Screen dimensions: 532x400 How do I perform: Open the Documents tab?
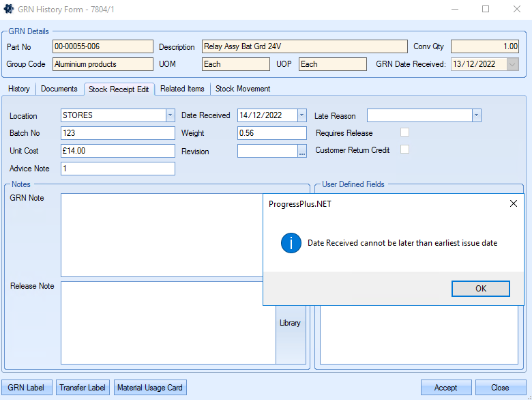click(x=59, y=89)
